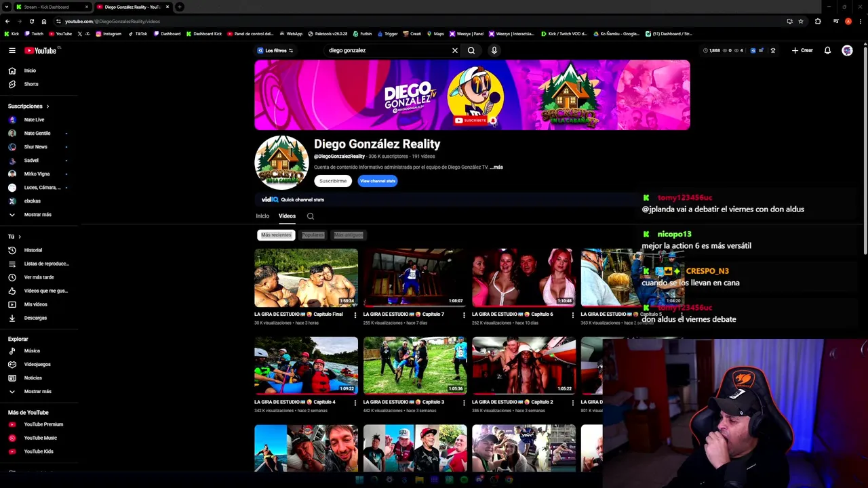Expand channel description with ...más
Screen dimensions: 868x488
496,167
